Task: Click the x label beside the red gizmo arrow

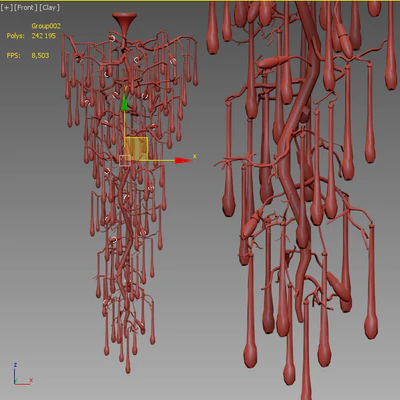Action: (x=195, y=156)
